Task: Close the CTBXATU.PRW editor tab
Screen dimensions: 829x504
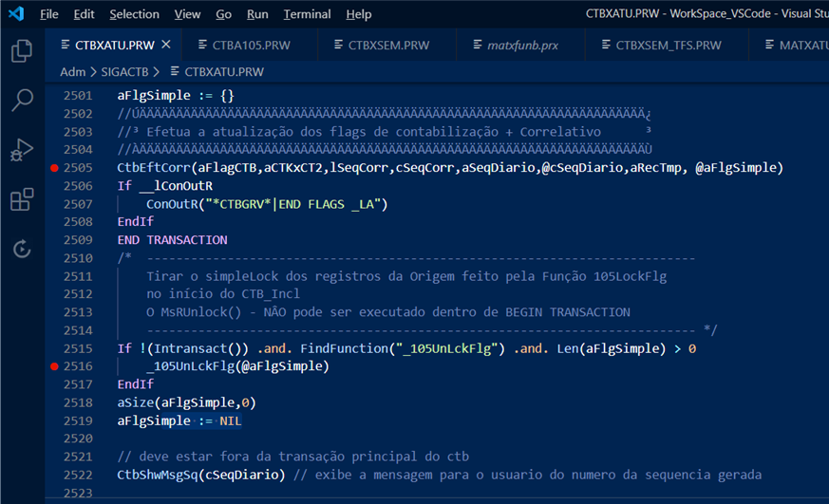Action: (166, 45)
